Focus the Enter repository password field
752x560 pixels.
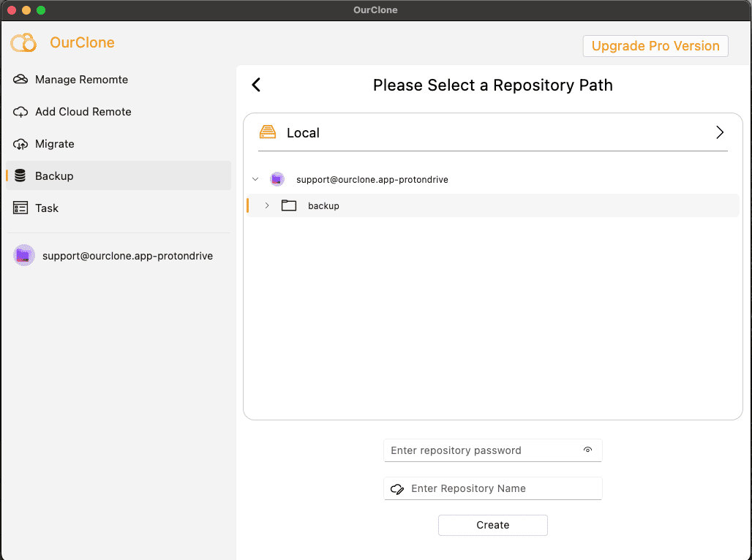tap(492, 450)
